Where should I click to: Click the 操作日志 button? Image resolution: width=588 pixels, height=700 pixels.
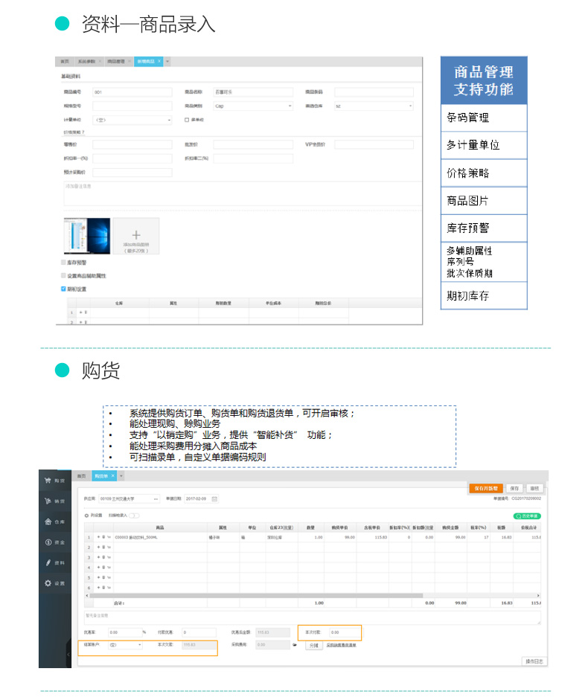coord(534,661)
